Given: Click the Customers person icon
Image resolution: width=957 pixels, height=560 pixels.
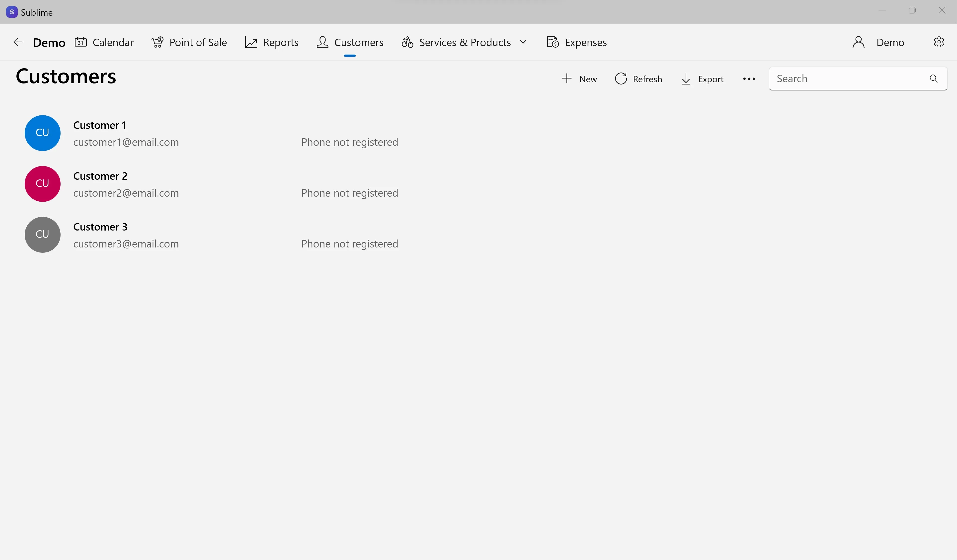Looking at the screenshot, I should point(322,42).
